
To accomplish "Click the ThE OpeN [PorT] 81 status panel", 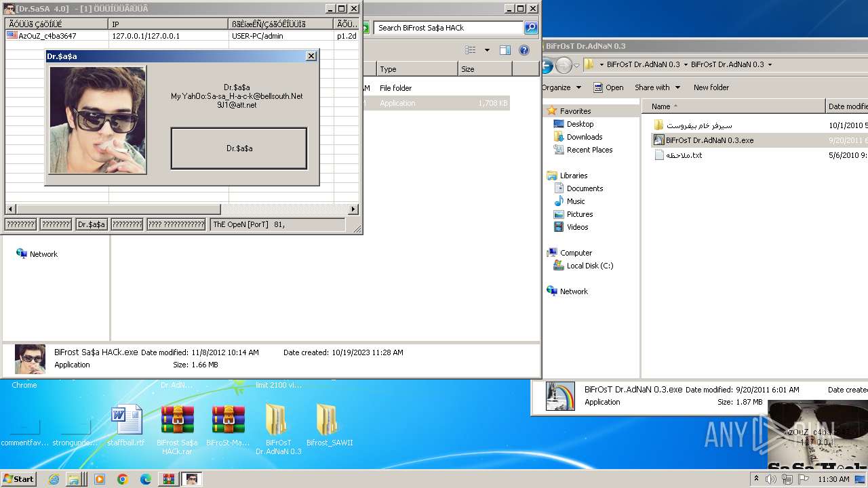I will point(277,224).
